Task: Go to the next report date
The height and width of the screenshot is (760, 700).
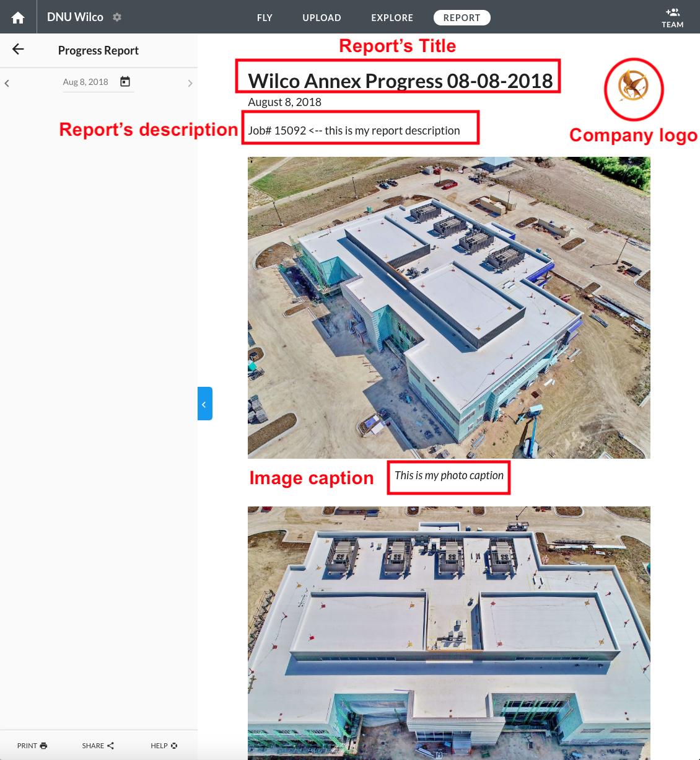Action: (x=190, y=83)
